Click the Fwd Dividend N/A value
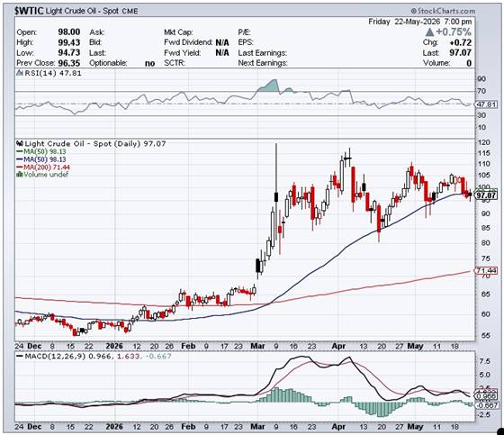Viewport: 504px width, 435px height. pyautogui.click(x=222, y=42)
